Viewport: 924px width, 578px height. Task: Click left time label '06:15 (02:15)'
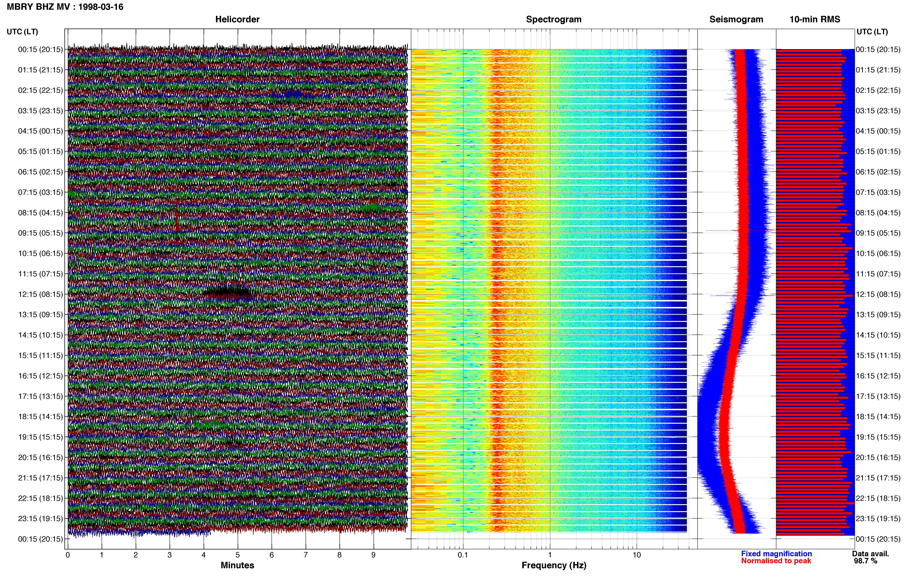40,172
